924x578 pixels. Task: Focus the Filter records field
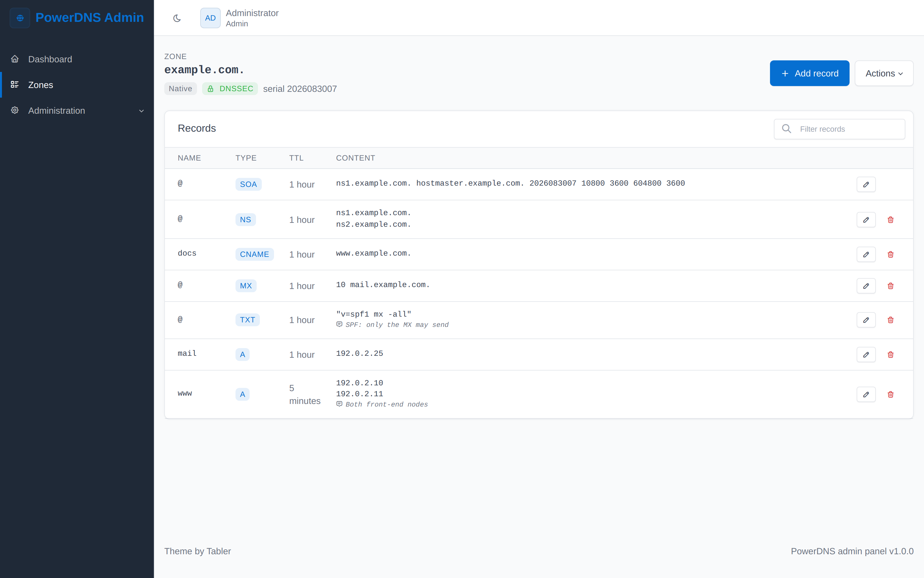pyautogui.click(x=839, y=129)
